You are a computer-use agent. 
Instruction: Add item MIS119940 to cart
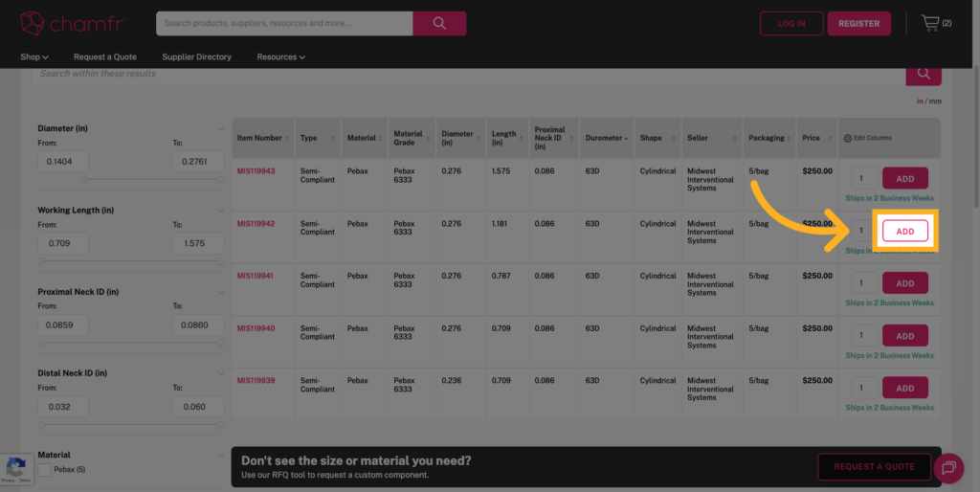(905, 336)
